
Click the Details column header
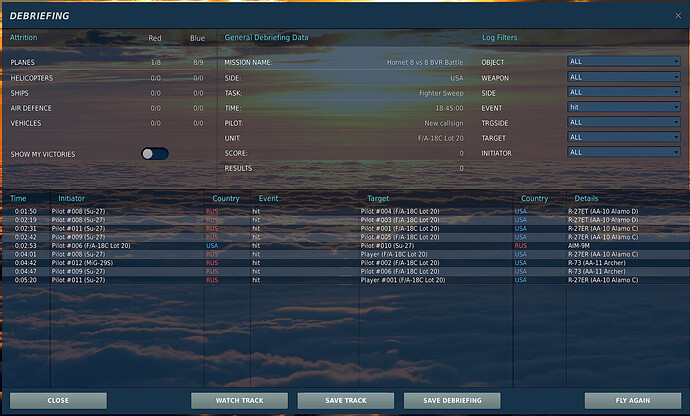[x=586, y=198]
